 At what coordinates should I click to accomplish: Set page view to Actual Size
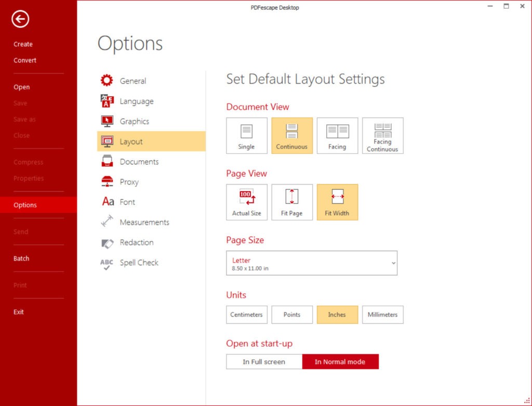pyautogui.click(x=247, y=202)
